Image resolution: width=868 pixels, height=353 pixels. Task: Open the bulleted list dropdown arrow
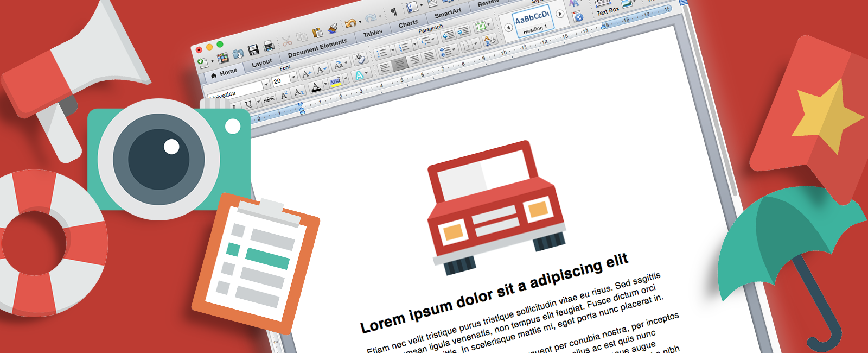(x=393, y=50)
